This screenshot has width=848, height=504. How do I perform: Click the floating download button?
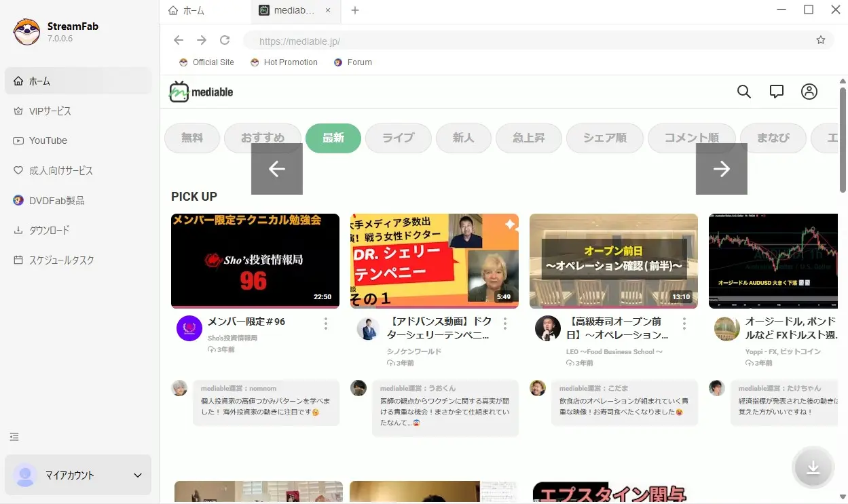813,467
